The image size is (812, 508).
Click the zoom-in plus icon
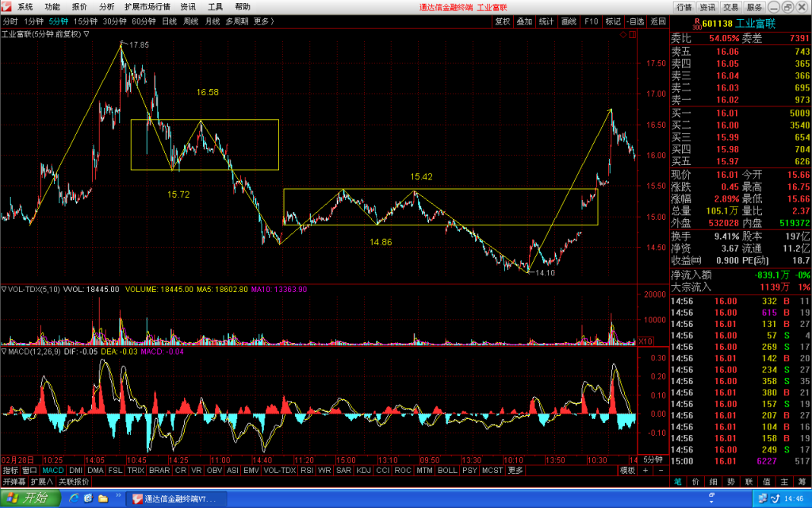645,470
